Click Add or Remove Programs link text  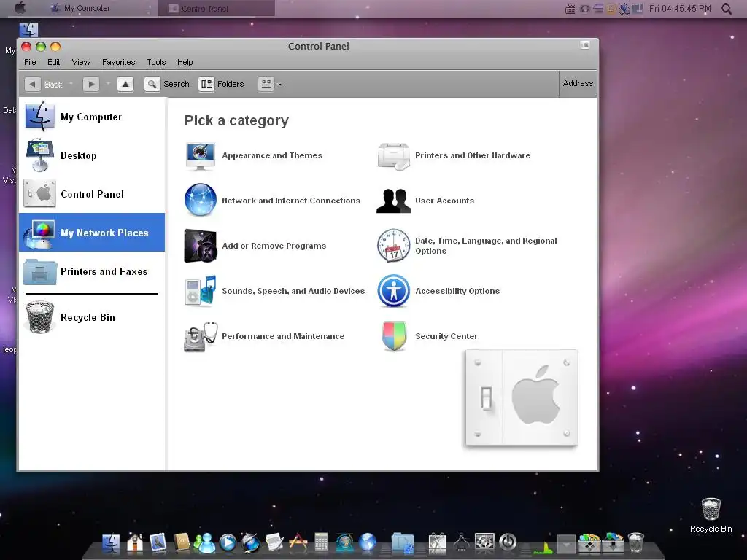[x=274, y=246]
